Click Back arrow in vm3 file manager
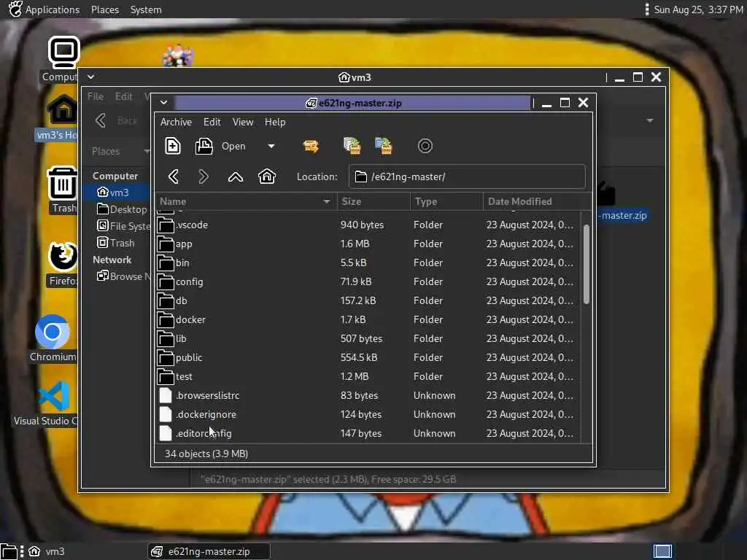Viewport: 747px width, 560px height. click(x=101, y=120)
